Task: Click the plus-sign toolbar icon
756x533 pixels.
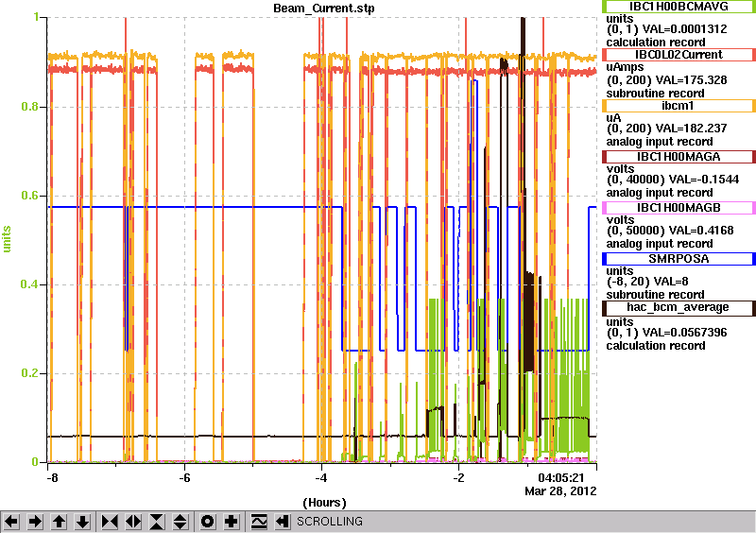Action: coord(232,522)
